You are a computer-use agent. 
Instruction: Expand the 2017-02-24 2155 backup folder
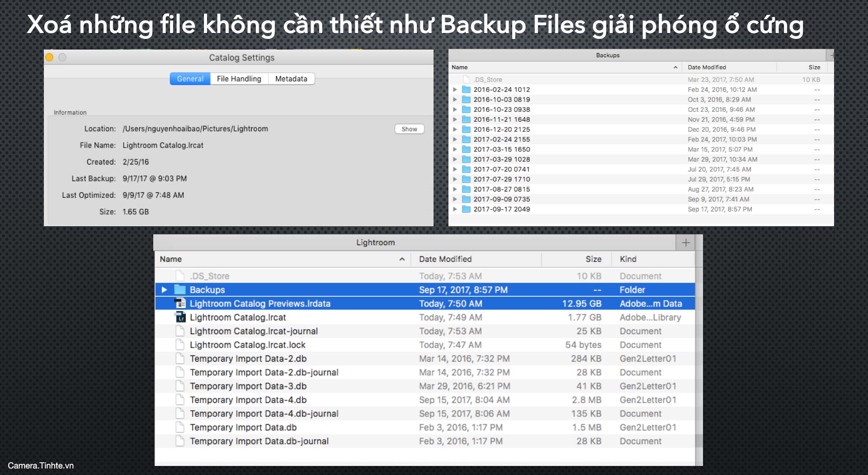[455, 139]
